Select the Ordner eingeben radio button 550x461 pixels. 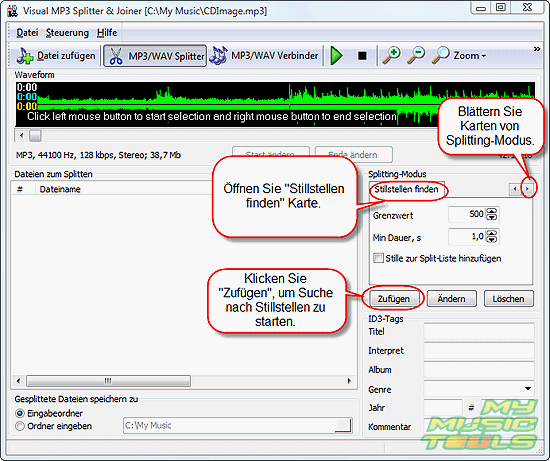(x=20, y=426)
